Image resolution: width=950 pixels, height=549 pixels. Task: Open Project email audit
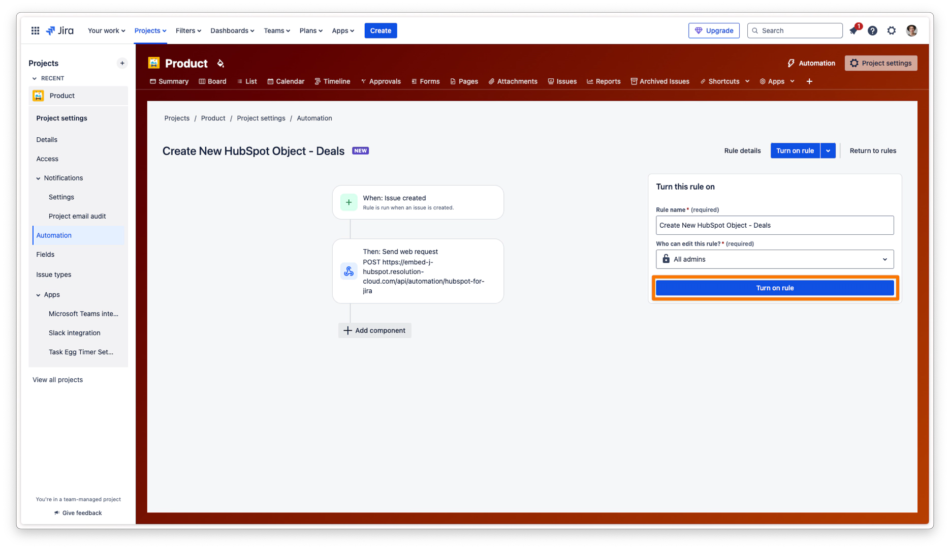[77, 216]
